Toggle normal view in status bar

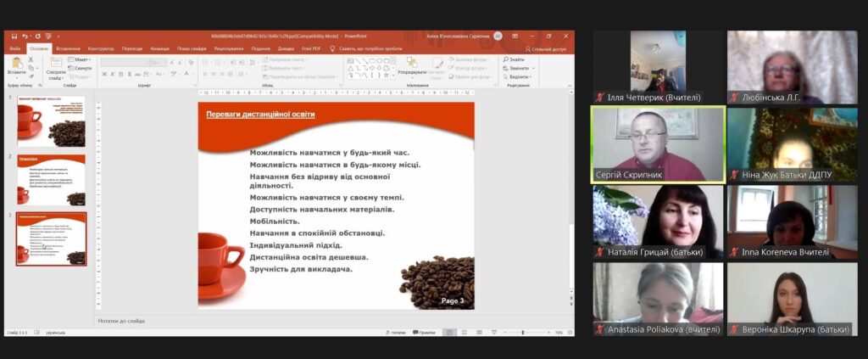click(450, 333)
